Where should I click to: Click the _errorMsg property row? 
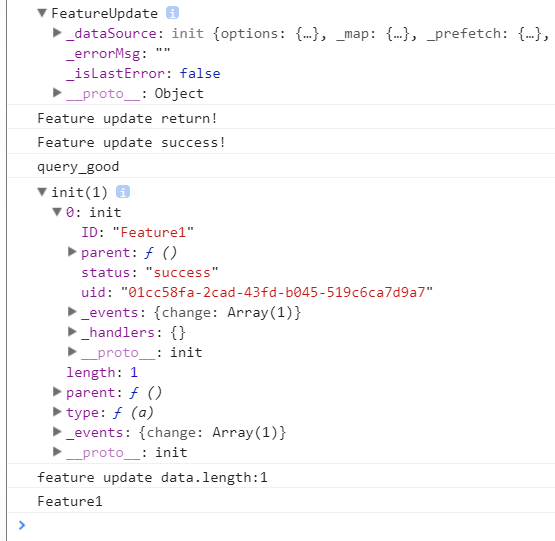tap(118, 53)
